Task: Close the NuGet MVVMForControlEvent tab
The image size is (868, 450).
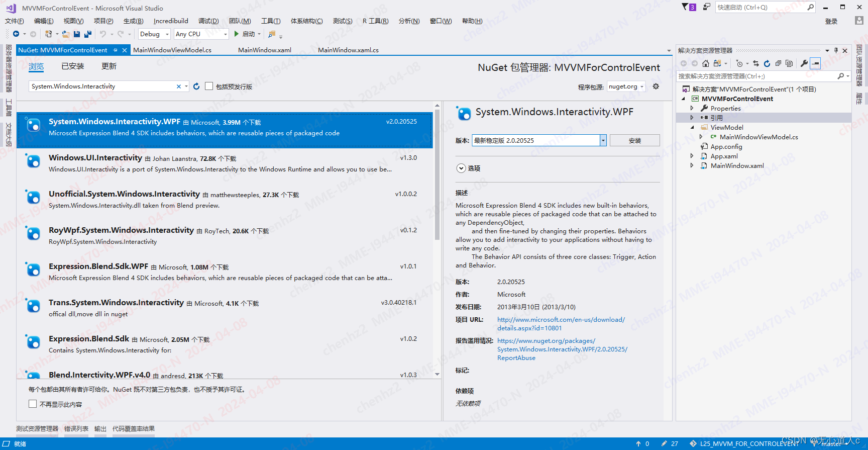Action: 125,50
